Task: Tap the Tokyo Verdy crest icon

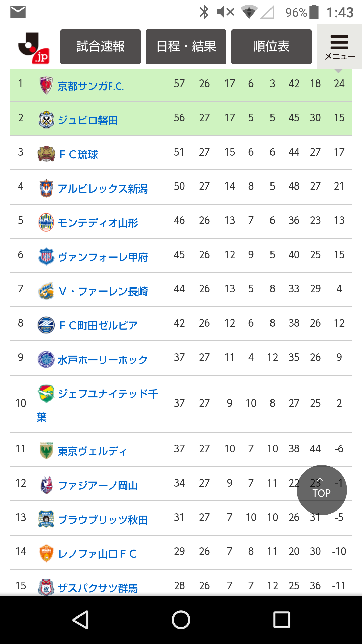Action: click(x=46, y=450)
